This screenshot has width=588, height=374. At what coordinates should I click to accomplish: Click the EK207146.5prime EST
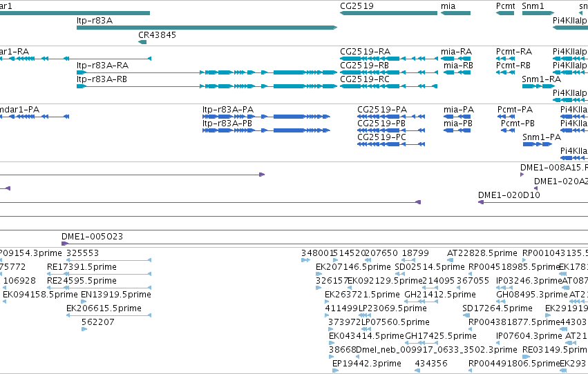(x=319, y=275)
